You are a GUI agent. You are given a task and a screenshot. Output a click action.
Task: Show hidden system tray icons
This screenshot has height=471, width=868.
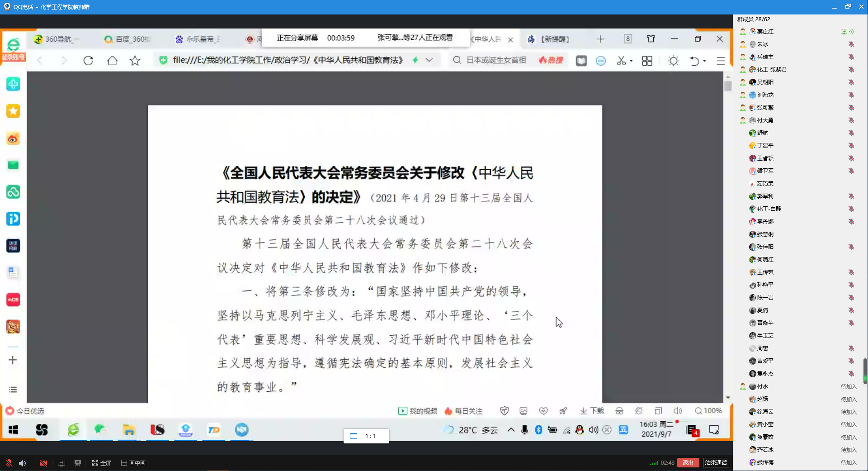[x=511, y=430]
